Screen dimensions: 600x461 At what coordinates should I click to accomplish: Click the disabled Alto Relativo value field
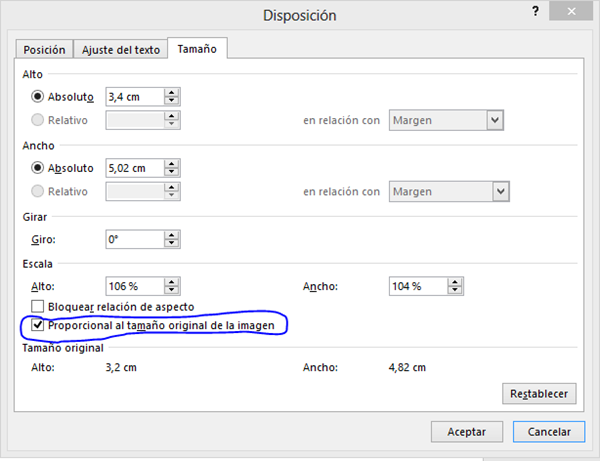(135, 120)
